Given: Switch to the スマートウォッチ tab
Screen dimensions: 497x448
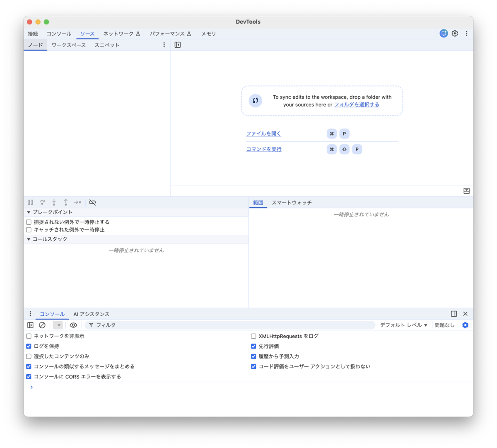Looking at the screenshot, I should click(292, 203).
